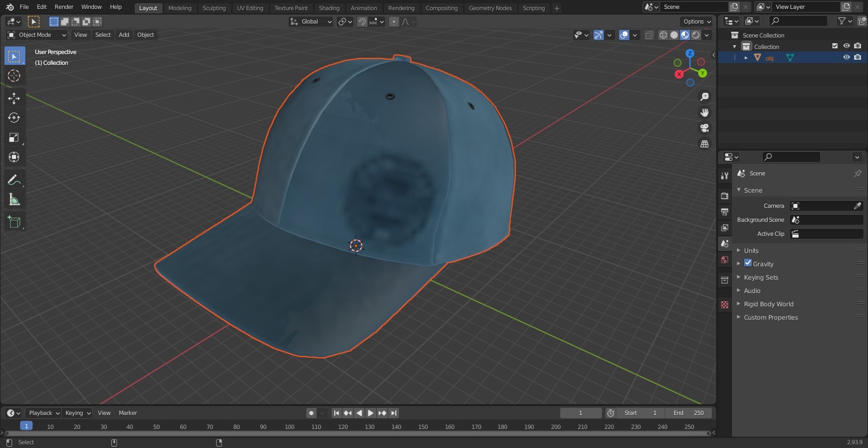Switch to the UV Editing workspace tab
Image resolution: width=868 pixels, height=448 pixels.
(x=250, y=8)
